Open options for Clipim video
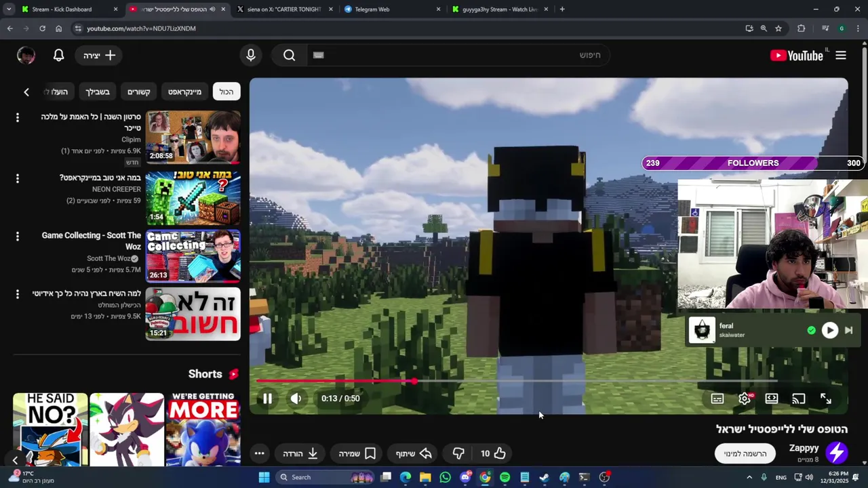 coord(18,118)
